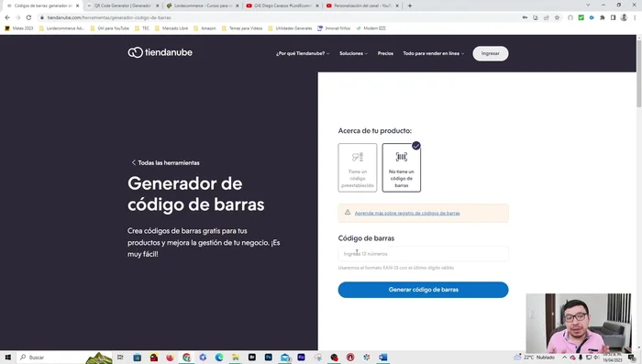Open weather widget showing 22°C Nublado

[535, 357]
